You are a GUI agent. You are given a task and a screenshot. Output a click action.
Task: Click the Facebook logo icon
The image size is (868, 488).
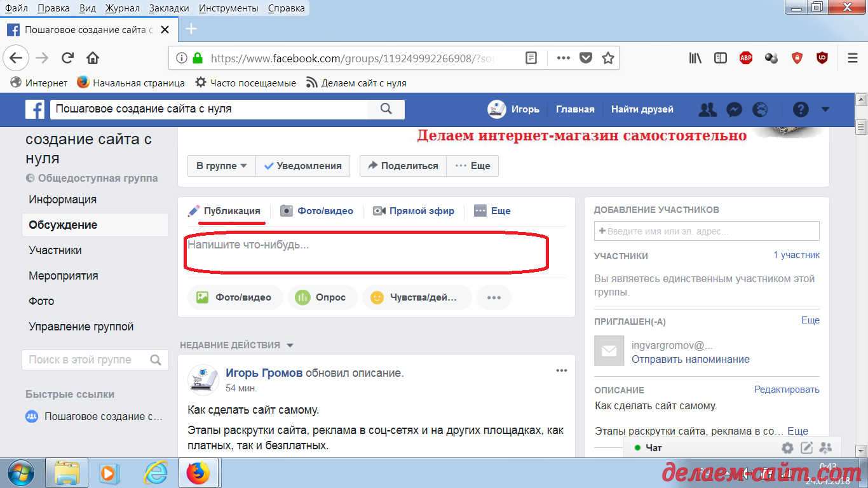click(35, 109)
